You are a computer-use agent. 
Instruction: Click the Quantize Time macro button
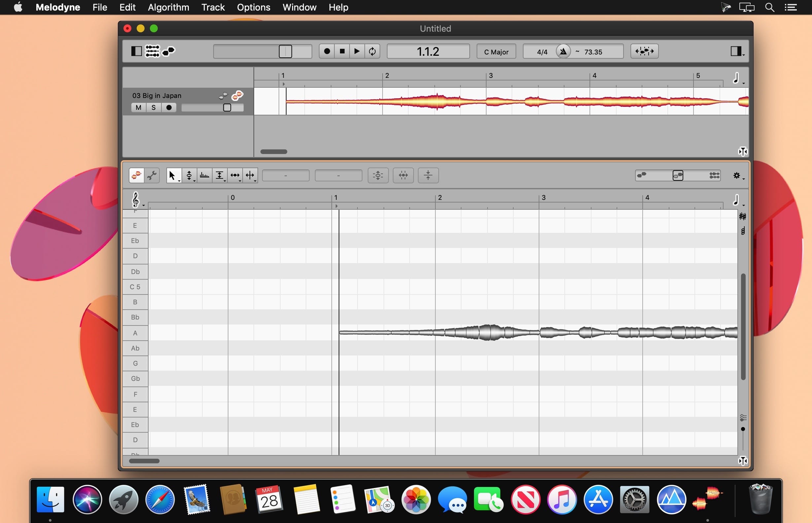coord(403,175)
